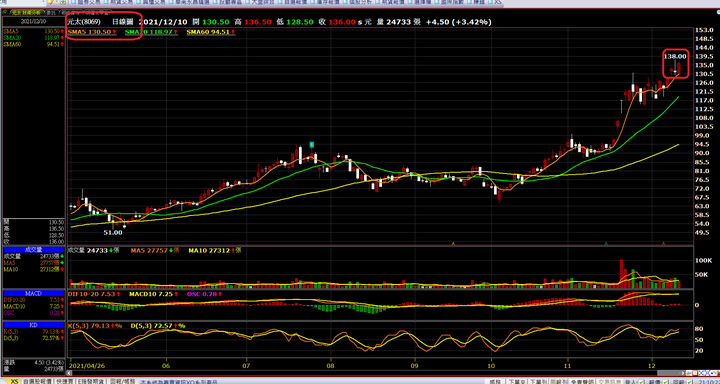
Task: Click the green triangle marker near mid-November
Action: tap(607, 243)
